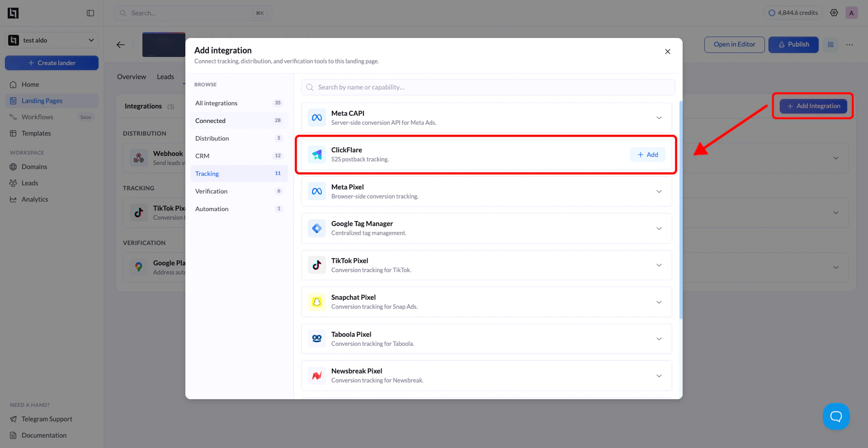This screenshot has height=448, width=868.
Task: Click the Analytics chart icon
Action: (13, 199)
